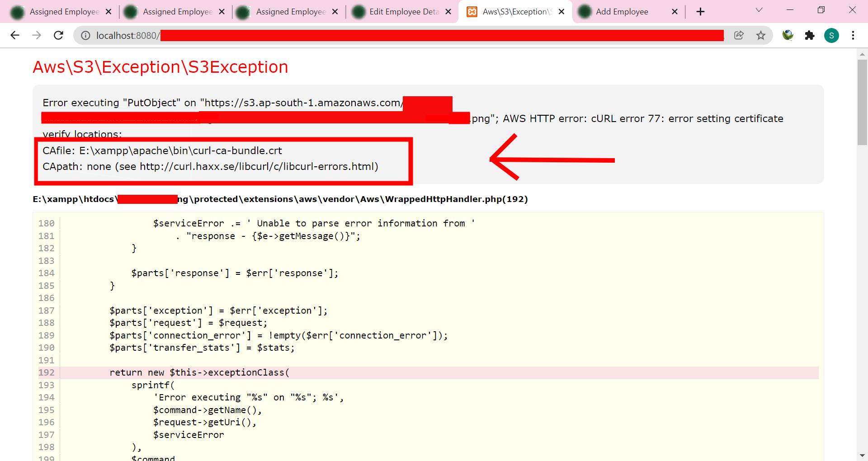Click 'cURL error 77' error text

[626, 118]
